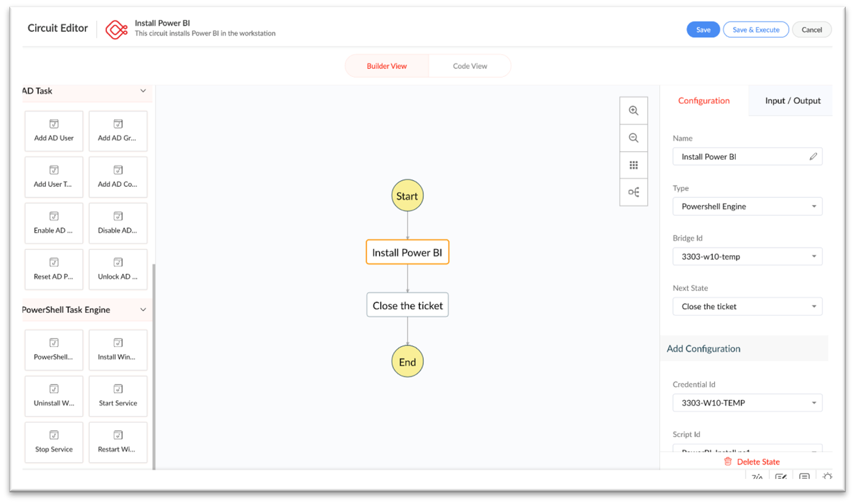Click the Save & Execute button

point(756,30)
